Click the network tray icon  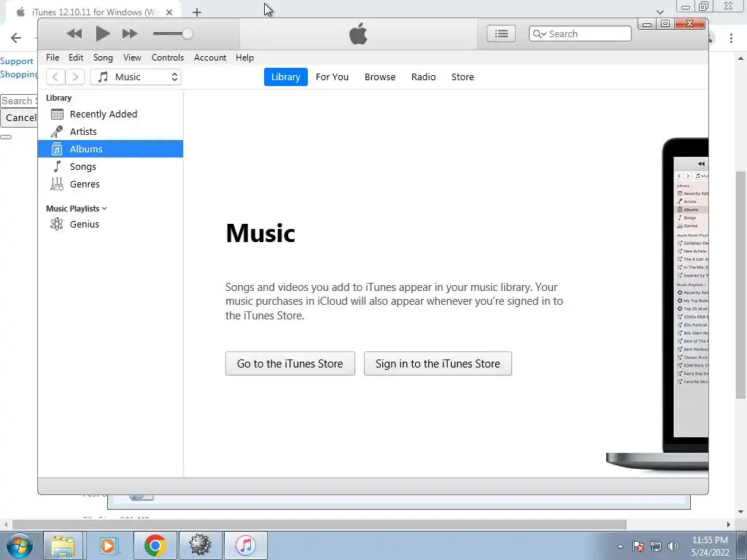(656, 546)
